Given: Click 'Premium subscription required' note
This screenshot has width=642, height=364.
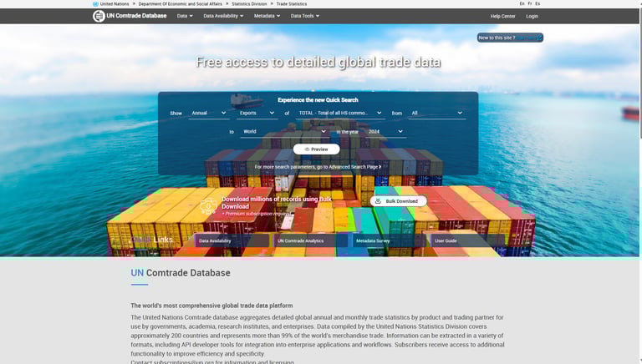Looking at the screenshot, I should pyautogui.click(x=257, y=214).
